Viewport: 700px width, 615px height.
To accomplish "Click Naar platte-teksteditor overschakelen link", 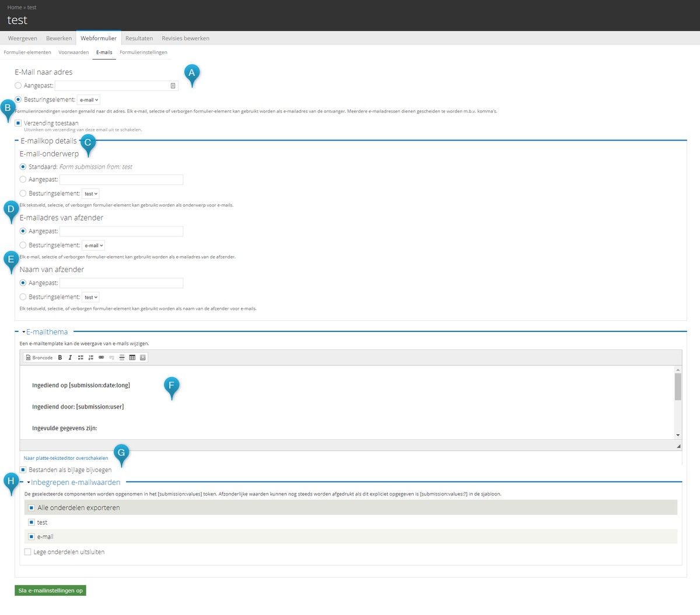I will click(x=66, y=458).
